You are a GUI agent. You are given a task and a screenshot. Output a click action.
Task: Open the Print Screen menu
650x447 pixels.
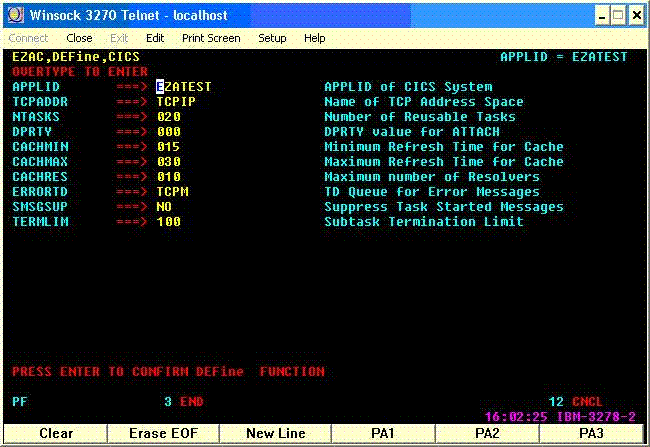point(211,38)
